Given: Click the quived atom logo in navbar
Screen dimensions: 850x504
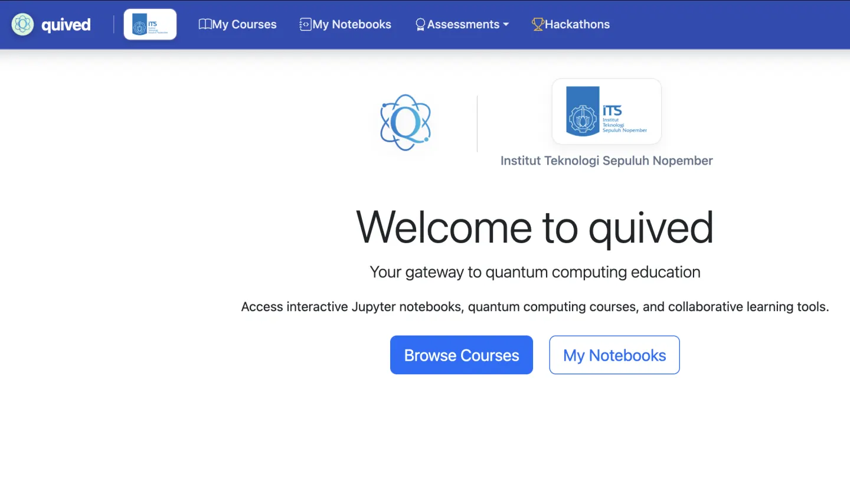Looking at the screenshot, I should tap(23, 24).
